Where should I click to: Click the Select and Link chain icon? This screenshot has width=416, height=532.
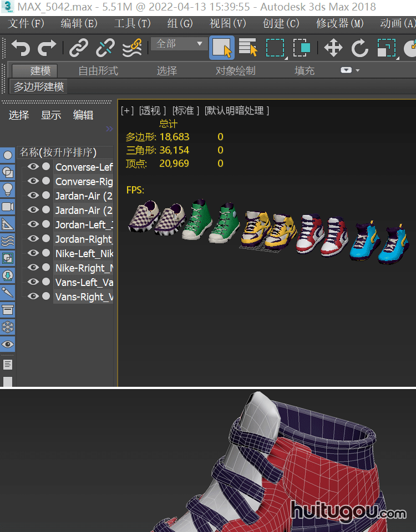coord(79,48)
